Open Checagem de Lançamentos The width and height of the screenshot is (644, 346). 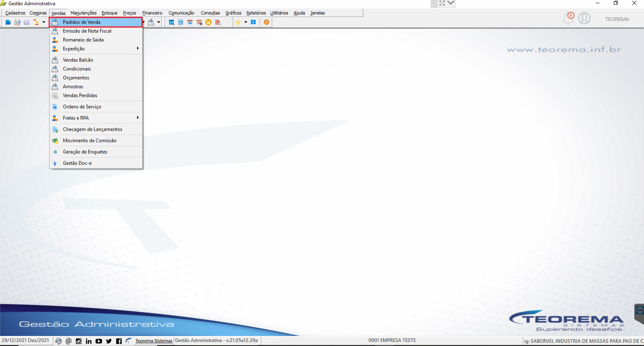[x=96, y=129]
